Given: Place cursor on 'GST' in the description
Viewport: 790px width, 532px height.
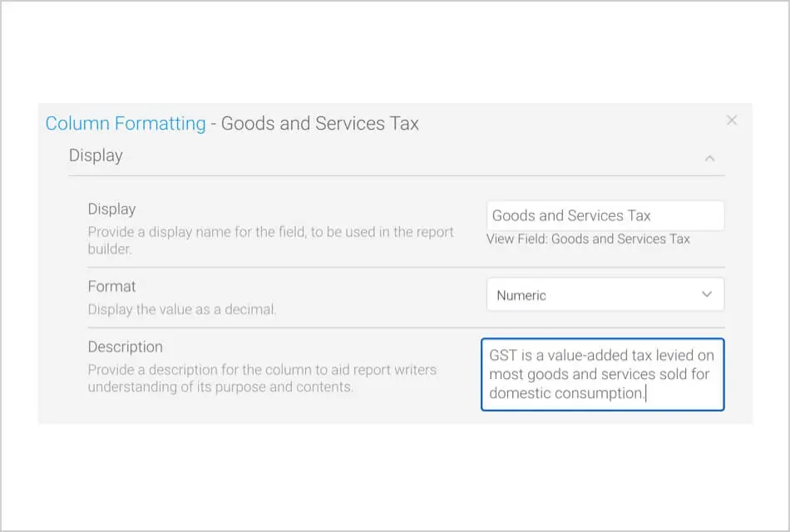Looking at the screenshot, I should (x=504, y=355).
